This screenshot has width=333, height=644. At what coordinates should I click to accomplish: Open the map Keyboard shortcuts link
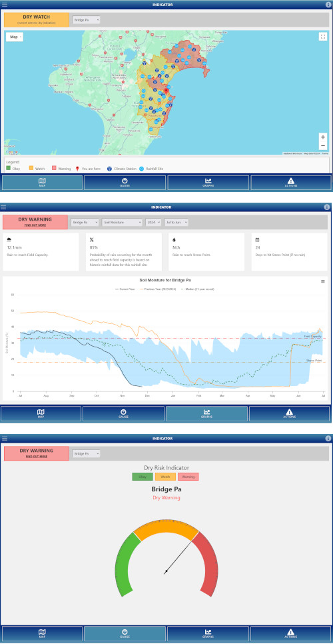tap(292, 153)
